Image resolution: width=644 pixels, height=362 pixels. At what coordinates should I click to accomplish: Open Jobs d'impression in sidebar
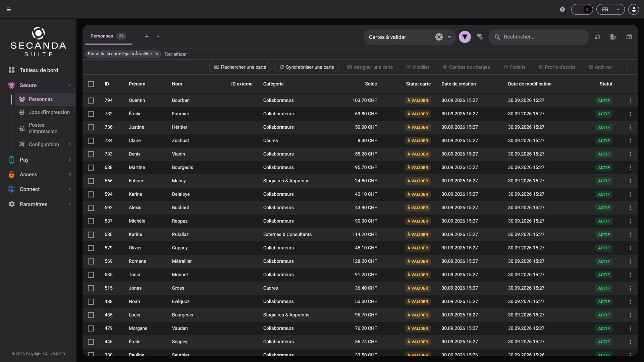pos(45,112)
